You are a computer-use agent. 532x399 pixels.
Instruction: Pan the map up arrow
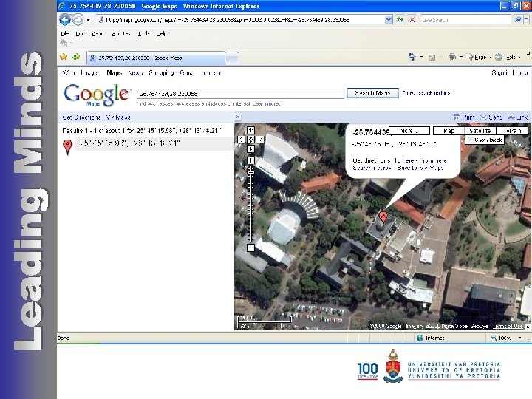click(x=250, y=130)
